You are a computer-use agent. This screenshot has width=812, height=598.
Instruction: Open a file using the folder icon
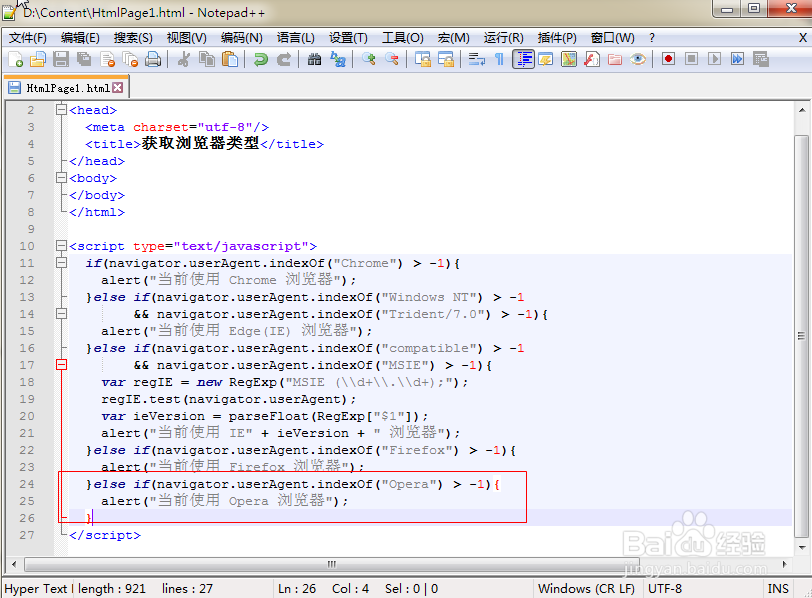tap(38, 60)
